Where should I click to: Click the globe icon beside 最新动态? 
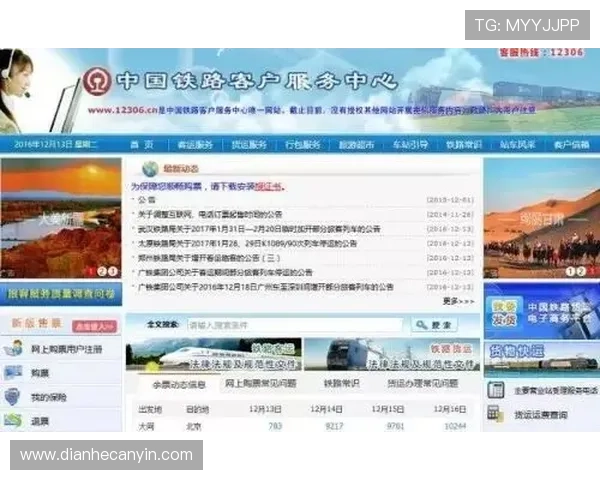150,168
